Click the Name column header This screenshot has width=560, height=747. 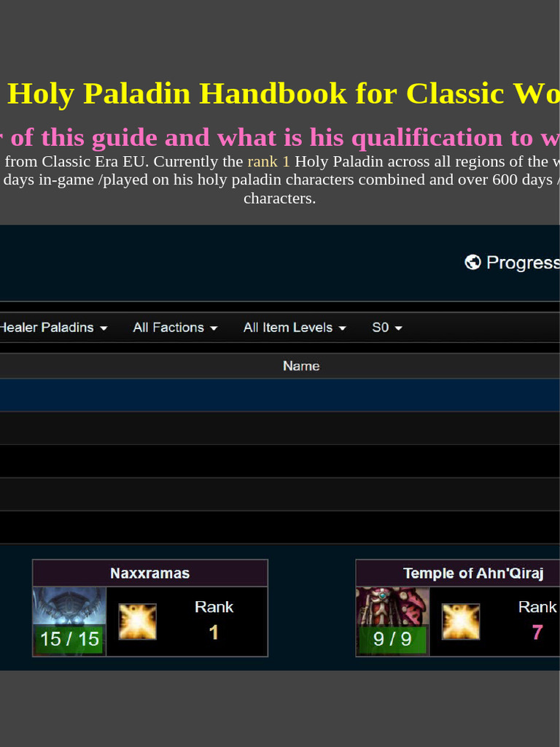301,366
